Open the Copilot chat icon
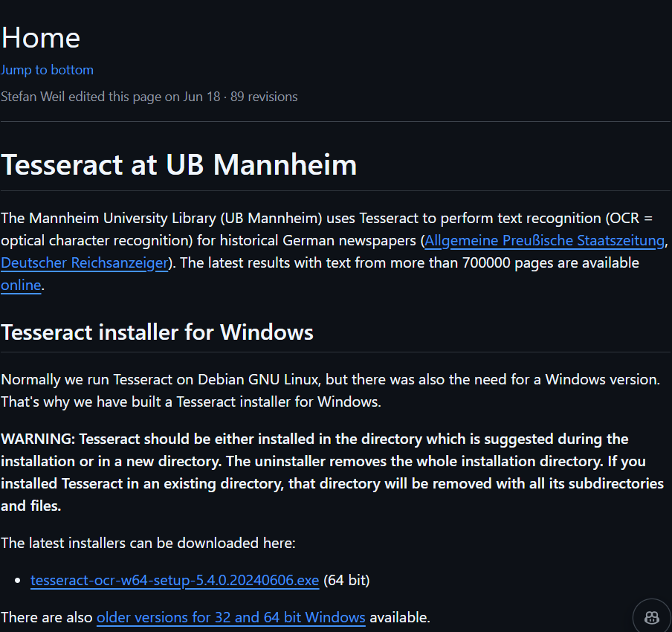Viewport: 672px width, 632px height. click(x=652, y=617)
